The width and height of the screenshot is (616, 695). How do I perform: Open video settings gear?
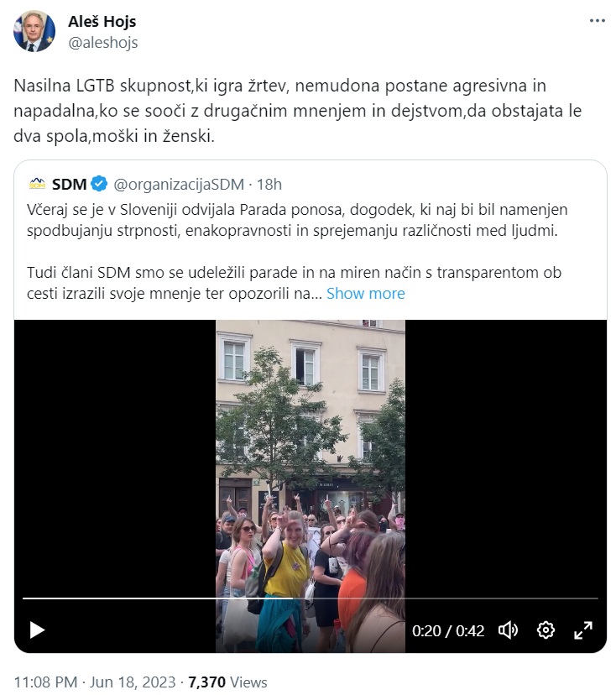coord(546,630)
